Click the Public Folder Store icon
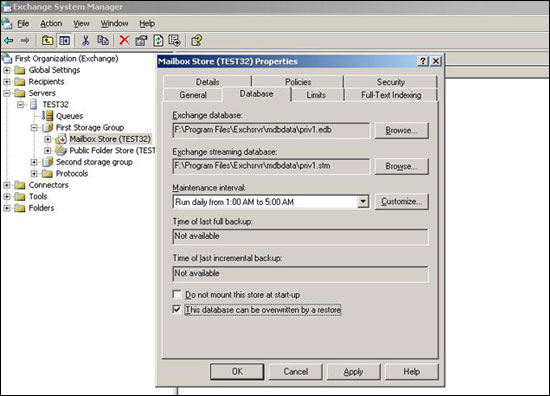This screenshot has height=396, width=550. [x=61, y=150]
